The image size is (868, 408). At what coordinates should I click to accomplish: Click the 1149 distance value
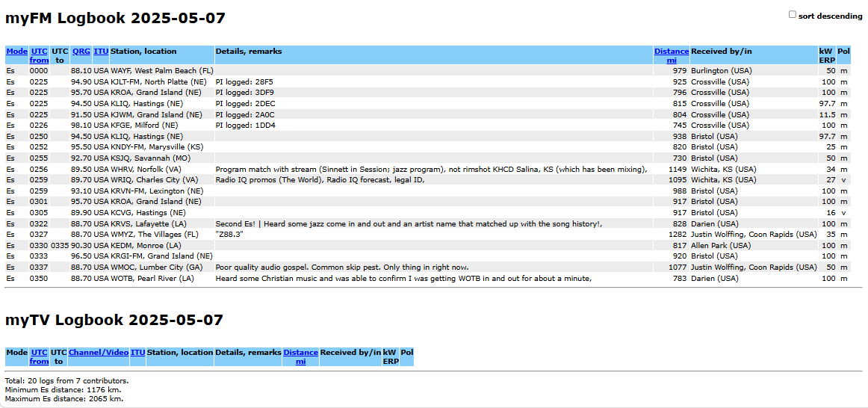pos(678,169)
